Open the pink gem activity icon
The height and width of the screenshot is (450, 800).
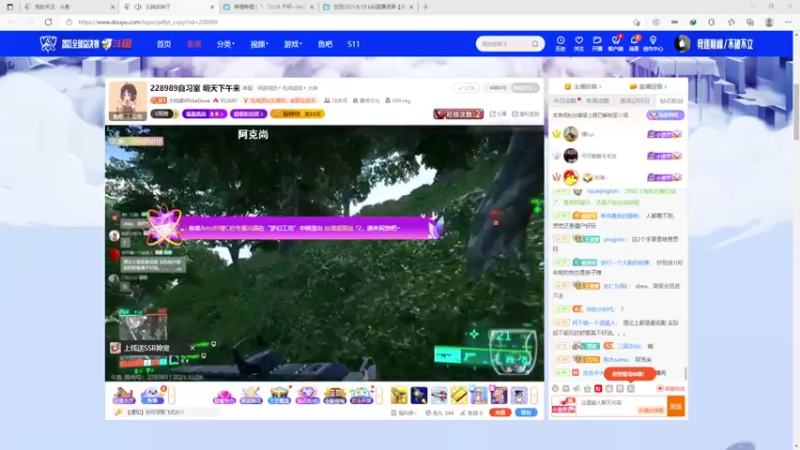[x=223, y=395]
